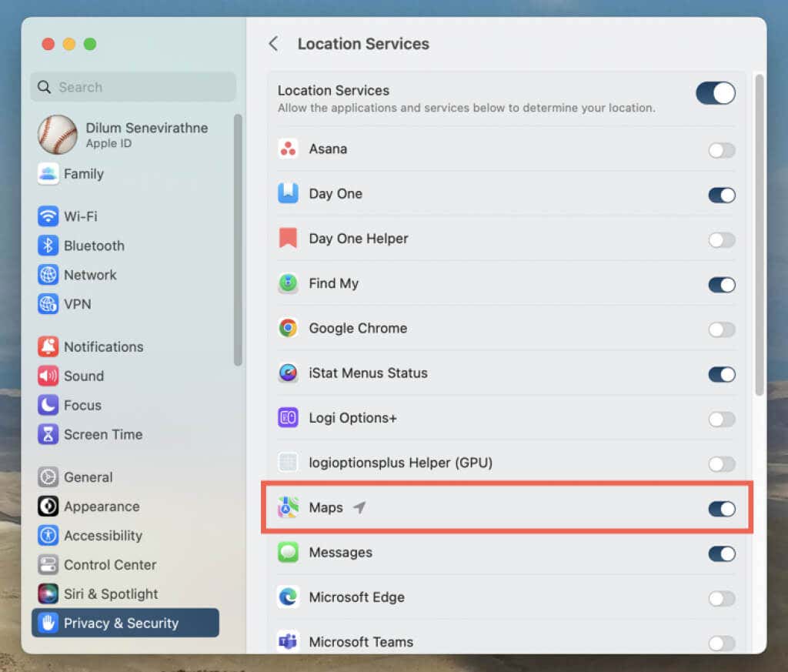Click the Google Chrome icon
The height and width of the screenshot is (672, 788).
click(288, 328)
